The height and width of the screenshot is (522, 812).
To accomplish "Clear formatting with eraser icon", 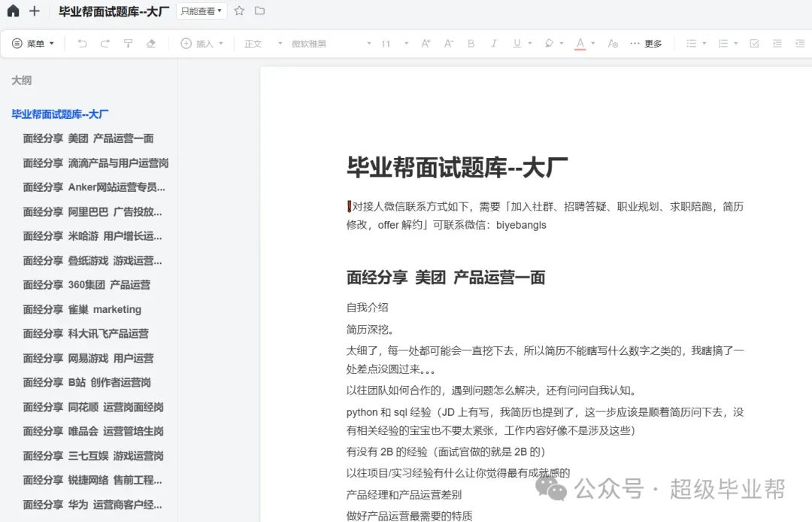I will pos(150,44).
